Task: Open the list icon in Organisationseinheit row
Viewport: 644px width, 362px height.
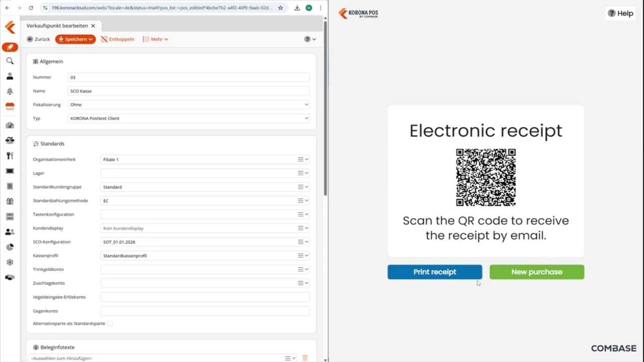Action: (300, 159)
